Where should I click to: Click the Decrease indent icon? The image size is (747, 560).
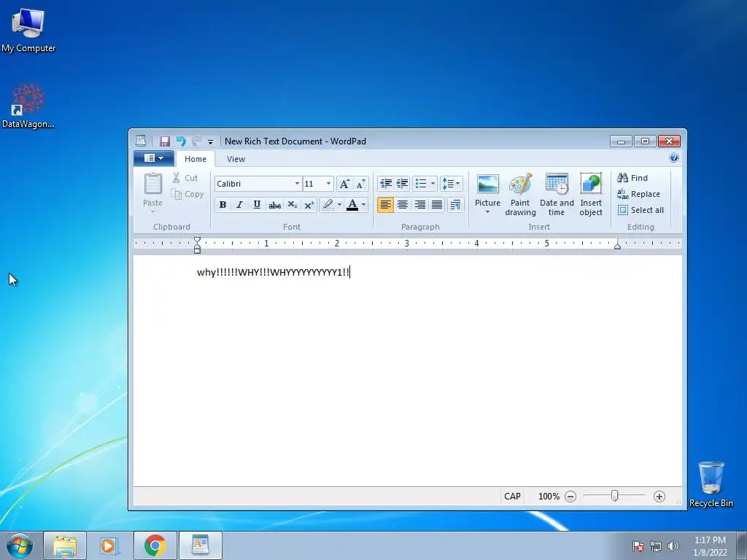385,183
